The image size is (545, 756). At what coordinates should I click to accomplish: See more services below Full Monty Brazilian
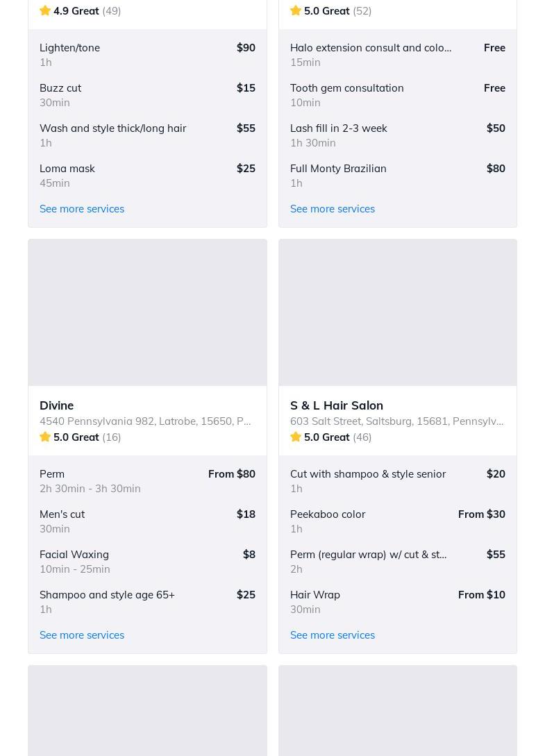(x=333, y=208)
